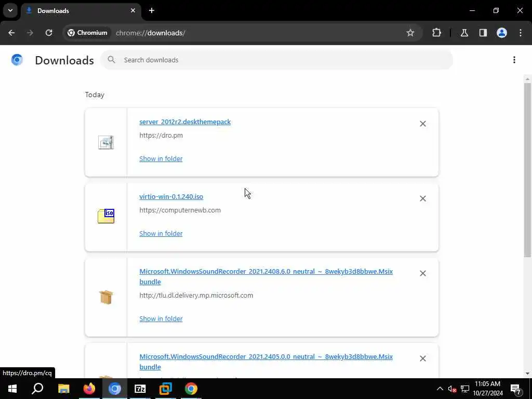
Task: Click the scrollbar down arrow
Action: click(527, 374)
